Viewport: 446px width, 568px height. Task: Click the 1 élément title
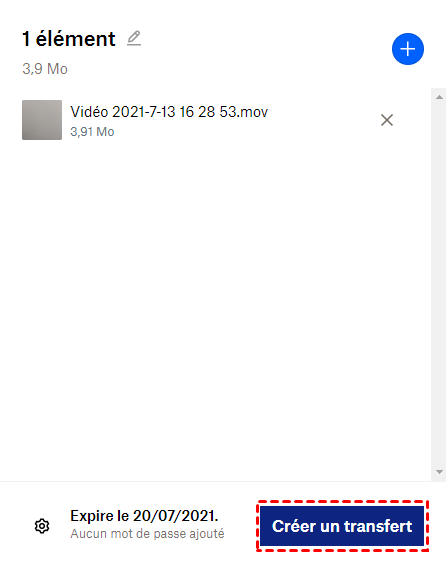tap(68, 39)
